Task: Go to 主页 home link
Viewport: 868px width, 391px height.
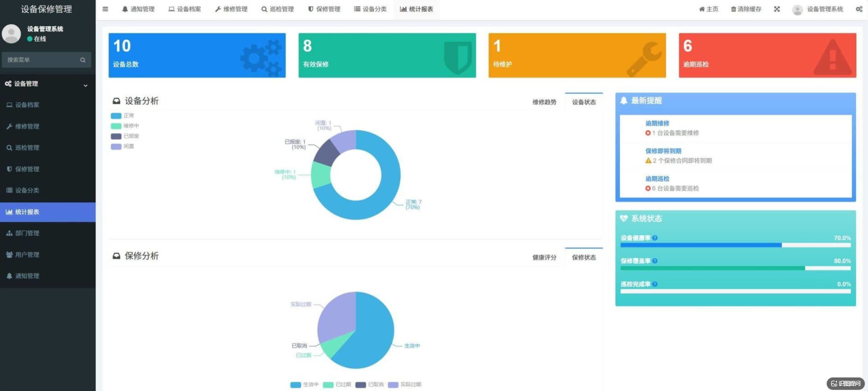Action: [x=708, y=9]
